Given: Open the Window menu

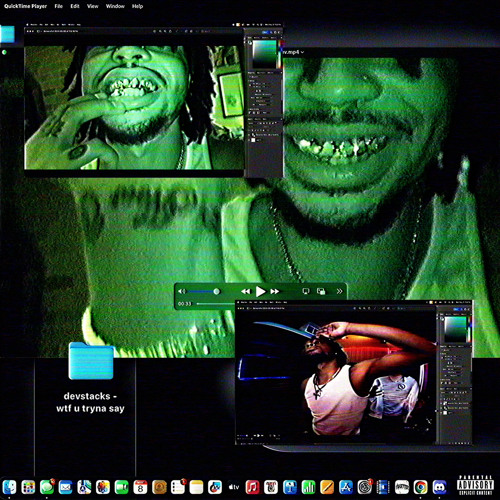Looking at the screenshot, I should point(115,6).
